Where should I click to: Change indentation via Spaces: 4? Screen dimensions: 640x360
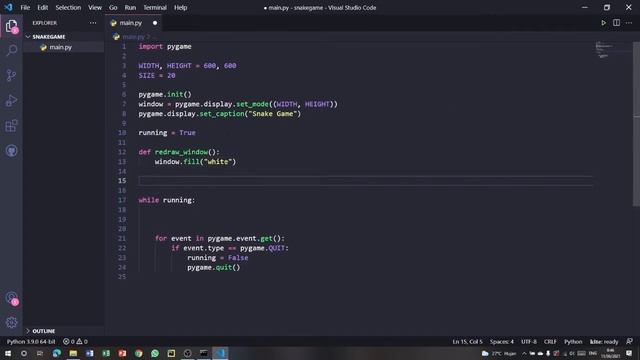click(502, 341)
